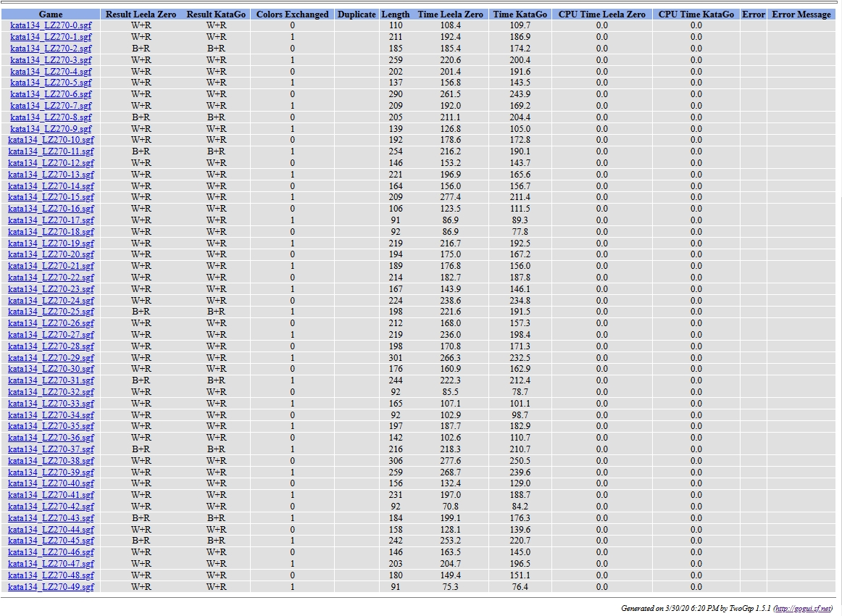Click the CPU Time KataGo column header

[x=696, y=14]
